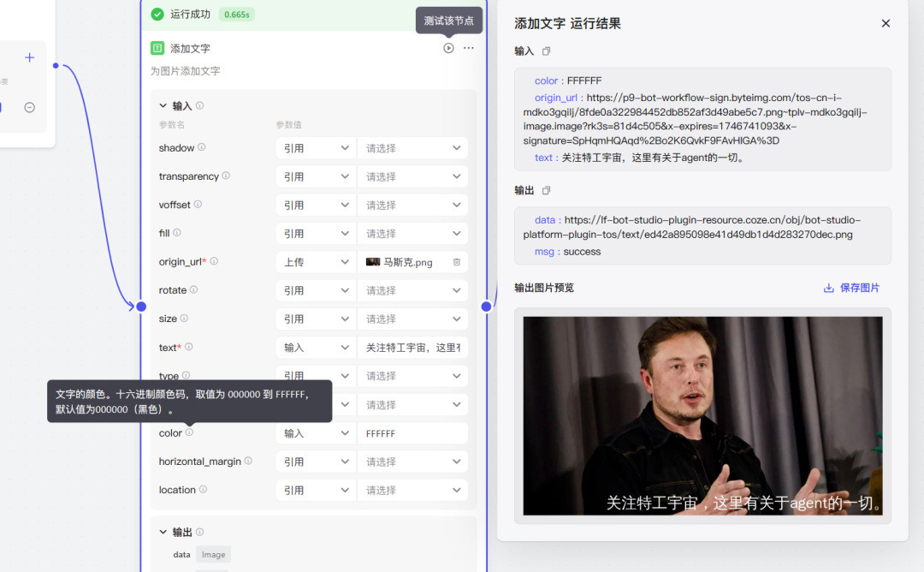Collapse the 输出 section
Screen dimensions: 924x572
pos(163,532)
